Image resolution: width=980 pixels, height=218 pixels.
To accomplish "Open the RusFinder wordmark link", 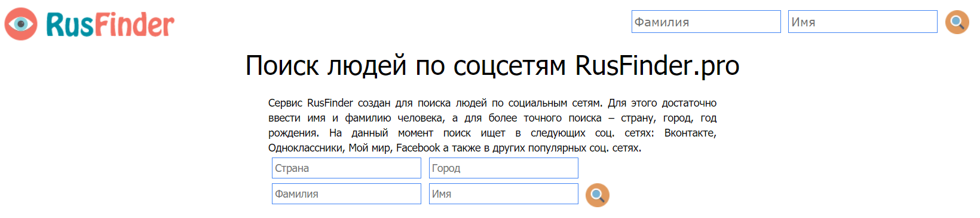I will point(111,25).
